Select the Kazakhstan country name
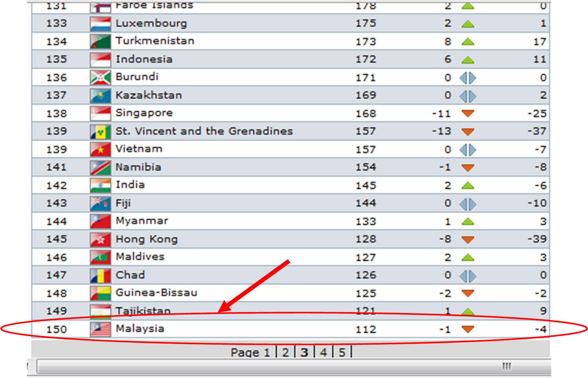This screenshot has width=588, height=378. 148,95
